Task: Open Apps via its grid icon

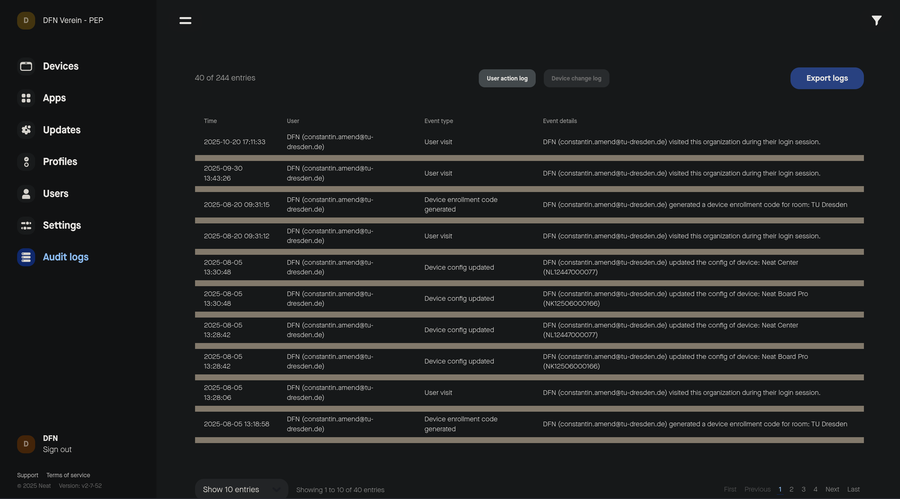Action: coord(26,98)
